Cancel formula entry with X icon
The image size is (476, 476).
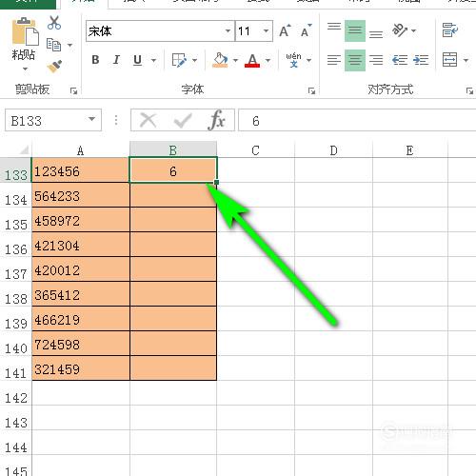click(x=148, y=120)
